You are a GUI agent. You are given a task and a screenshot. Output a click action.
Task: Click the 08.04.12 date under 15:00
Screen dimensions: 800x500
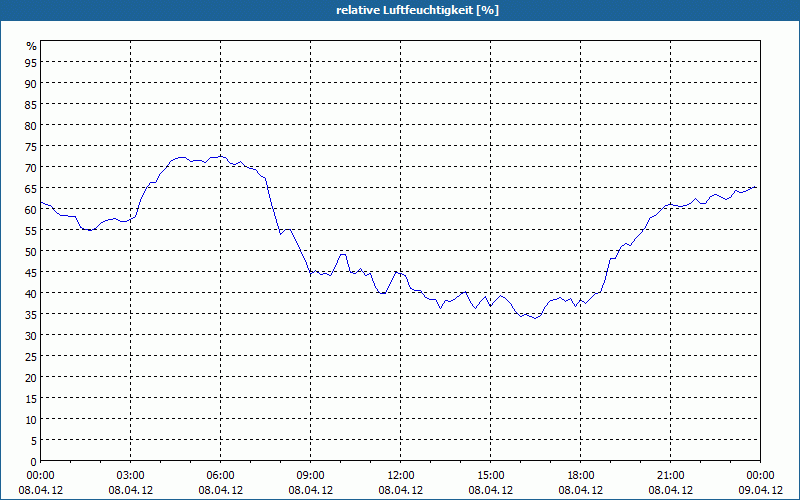tap(491, 490)
